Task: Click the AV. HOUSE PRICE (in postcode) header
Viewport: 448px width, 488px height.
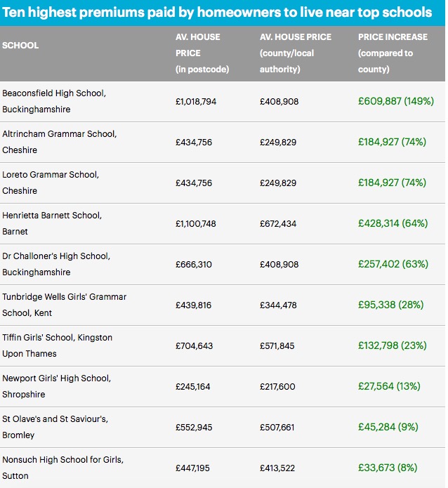Action: pyautogui.click(x=202, y=53)
